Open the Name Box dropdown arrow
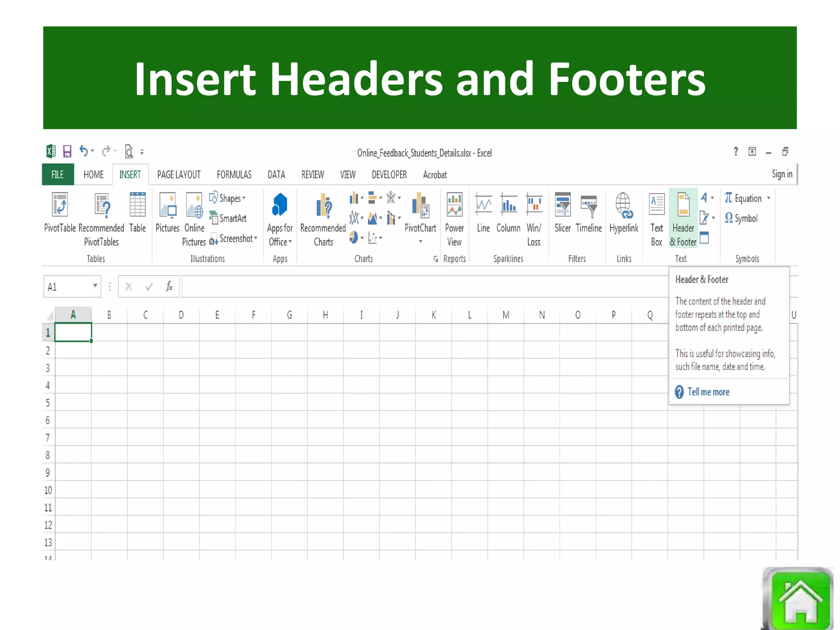 coord(95,286)
